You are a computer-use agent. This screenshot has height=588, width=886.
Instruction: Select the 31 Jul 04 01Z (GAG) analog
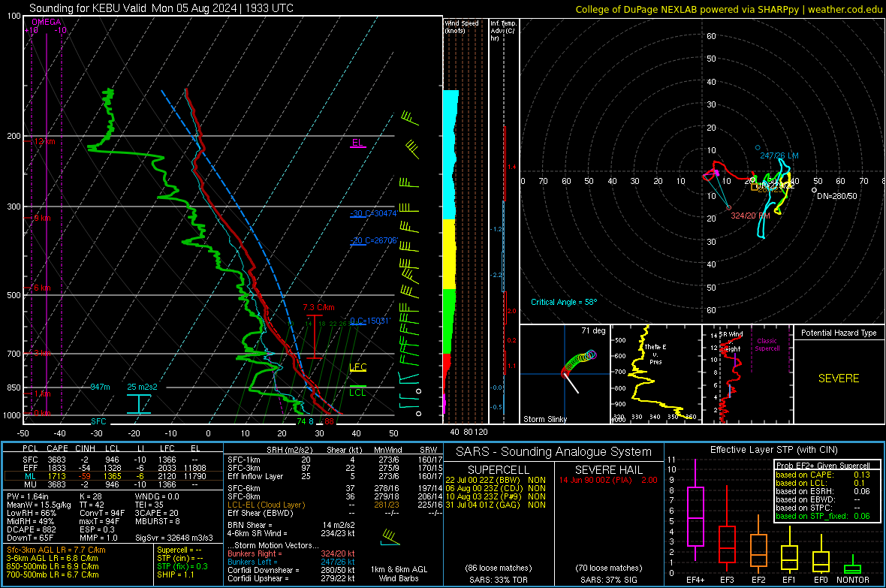pyautogui.click(x=496, y=505)
